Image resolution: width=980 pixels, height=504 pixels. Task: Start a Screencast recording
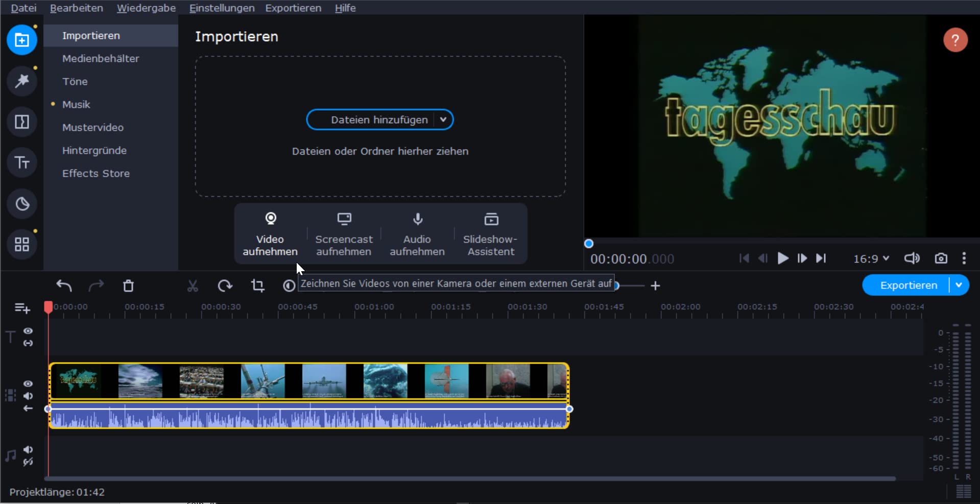[x=344, y=234]
